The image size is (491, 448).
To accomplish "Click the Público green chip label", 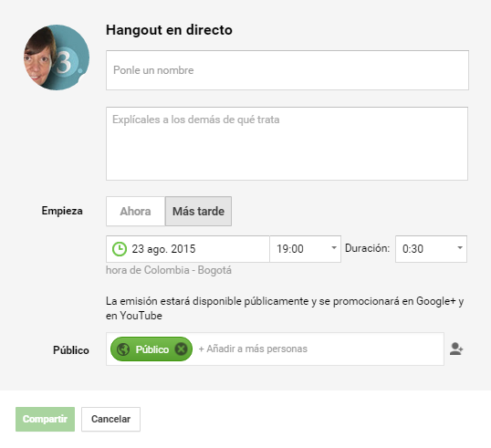I will point(151,349).
